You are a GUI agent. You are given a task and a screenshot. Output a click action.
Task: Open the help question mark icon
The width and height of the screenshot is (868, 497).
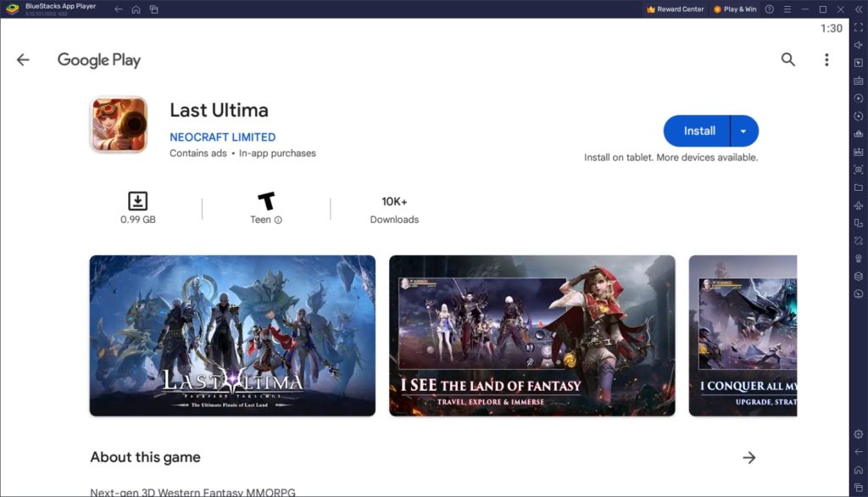tap(770, 9)
